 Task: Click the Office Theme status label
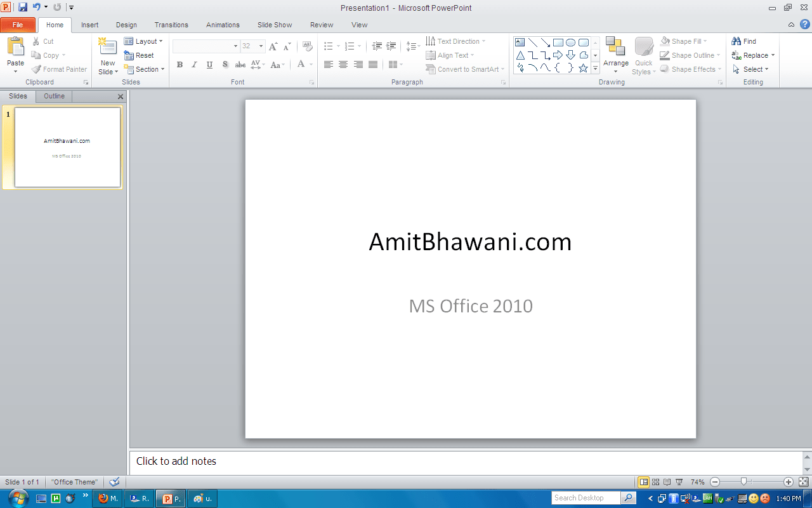coord(75,482)
